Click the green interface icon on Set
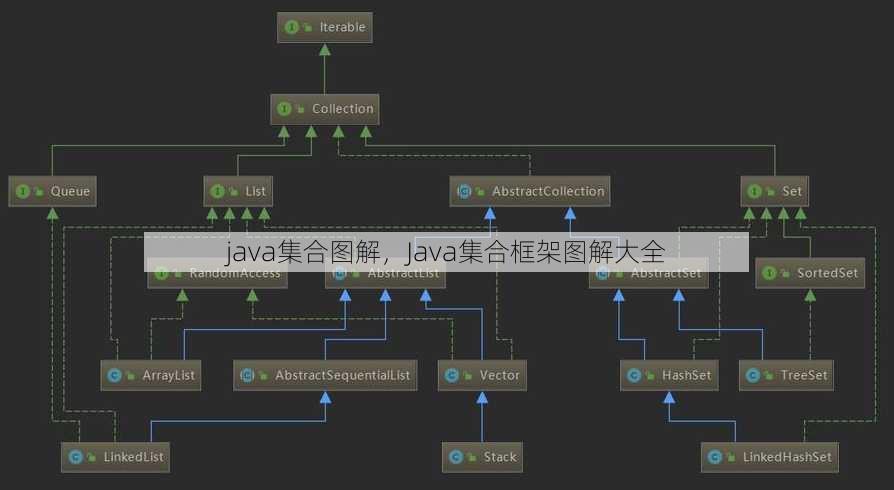Viewport: 894px width, 490px height. 754,191
